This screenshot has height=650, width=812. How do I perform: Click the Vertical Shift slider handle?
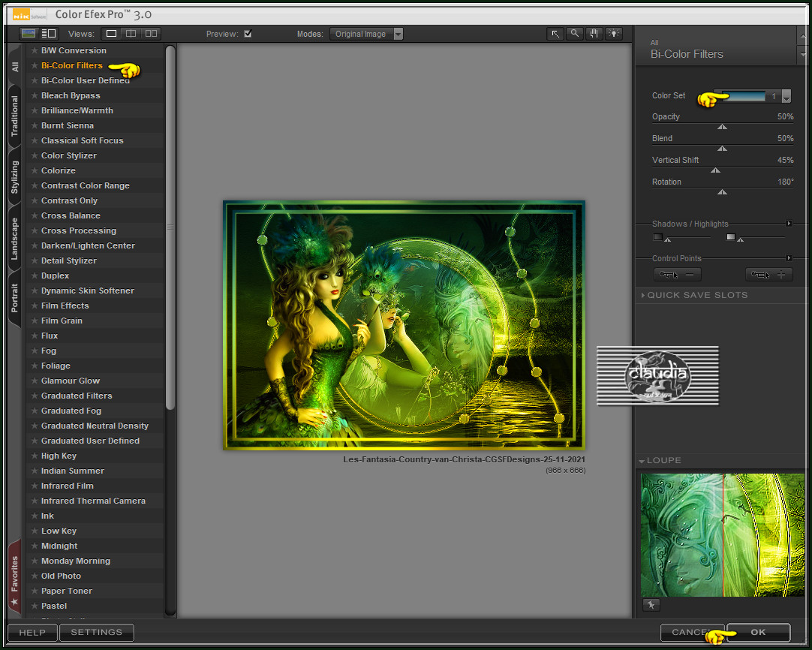click(x=716, y=170)
